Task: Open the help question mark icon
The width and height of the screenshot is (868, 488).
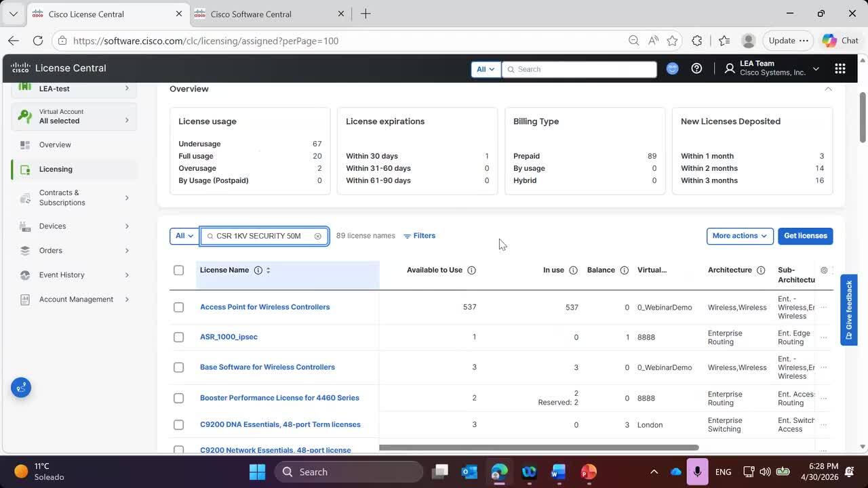Action: pyautogui.click(x=696, y=68)
